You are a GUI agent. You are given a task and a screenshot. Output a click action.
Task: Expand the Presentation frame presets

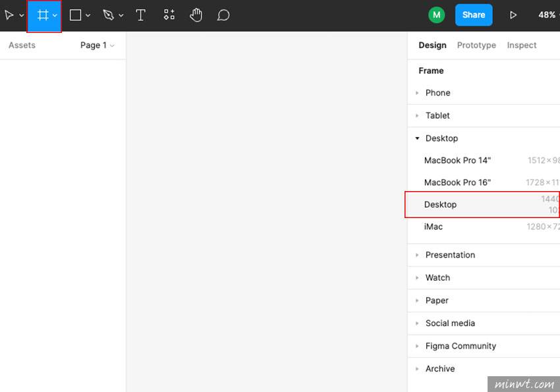coord(484,255)
